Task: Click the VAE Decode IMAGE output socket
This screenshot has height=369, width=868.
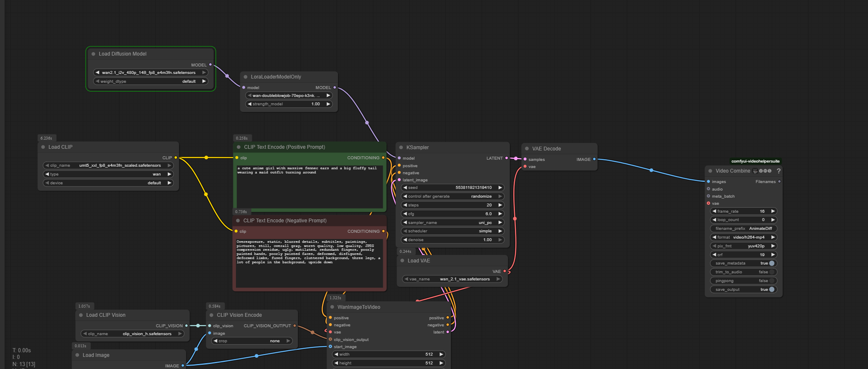Action: (594, 159)
